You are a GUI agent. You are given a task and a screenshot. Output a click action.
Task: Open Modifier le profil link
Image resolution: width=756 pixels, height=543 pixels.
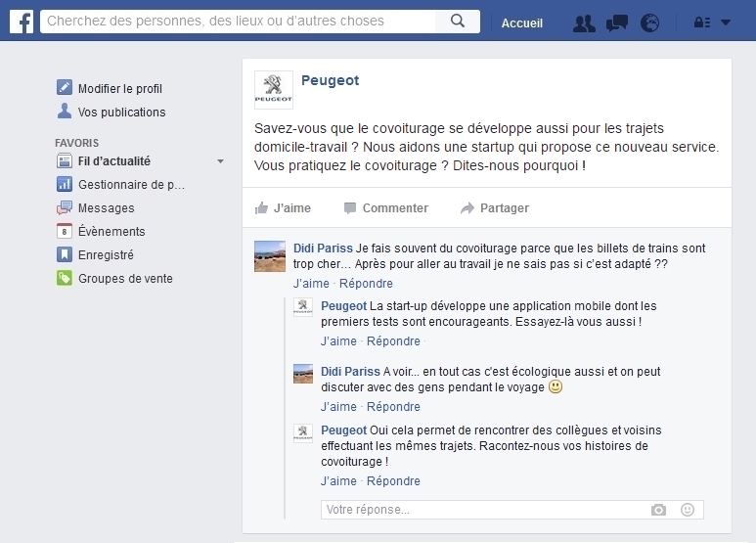120,89
